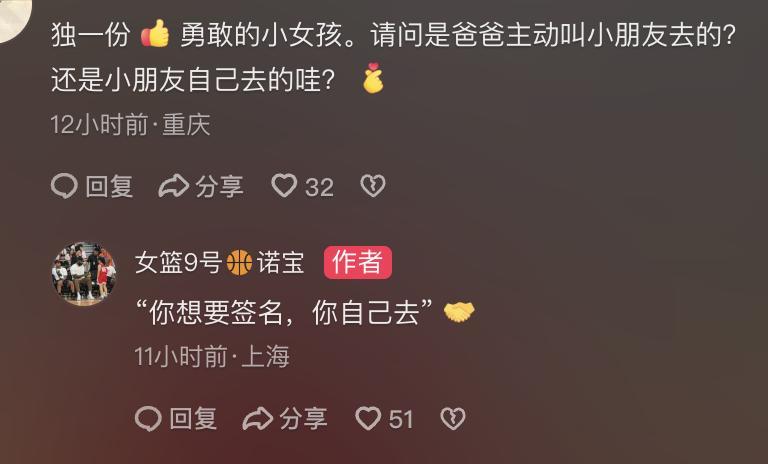The image size is (768, 464).
Task: Like the author's reply with 51 likes
Action: tap(368, 418)
